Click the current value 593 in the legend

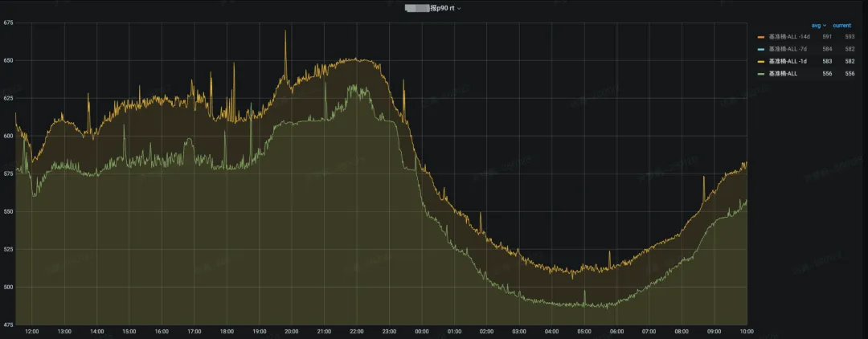850,37
